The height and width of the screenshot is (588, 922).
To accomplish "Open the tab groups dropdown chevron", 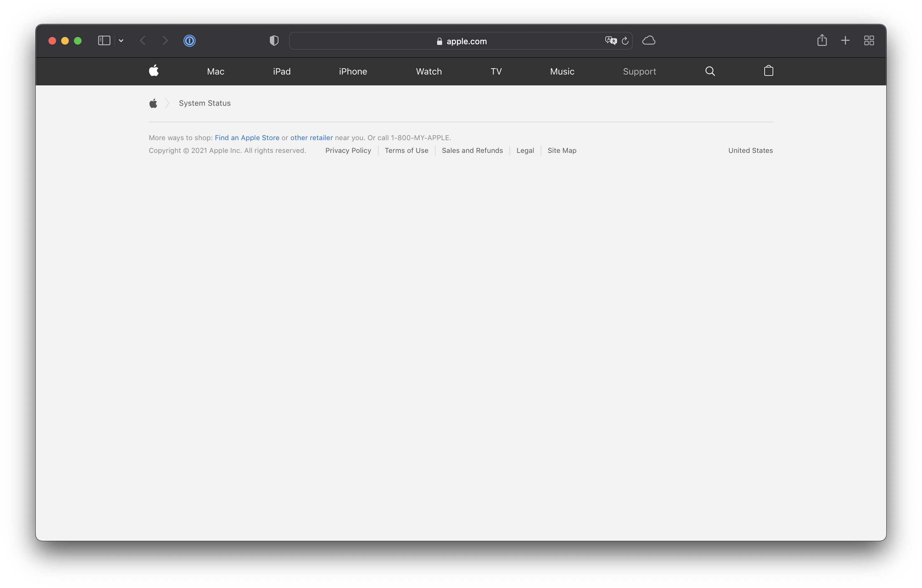I will tap(121, 40).
